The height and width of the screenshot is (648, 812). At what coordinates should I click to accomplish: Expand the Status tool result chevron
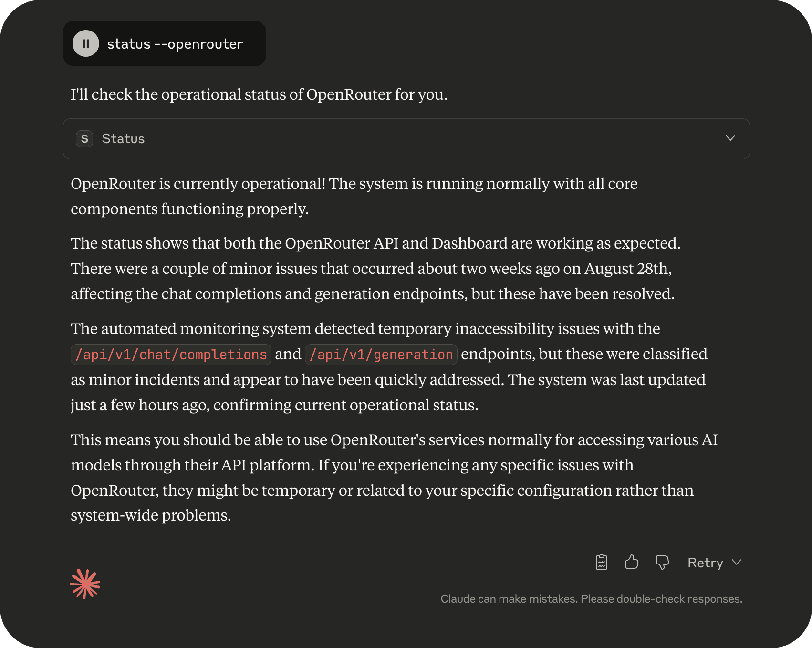click(730, 138)
